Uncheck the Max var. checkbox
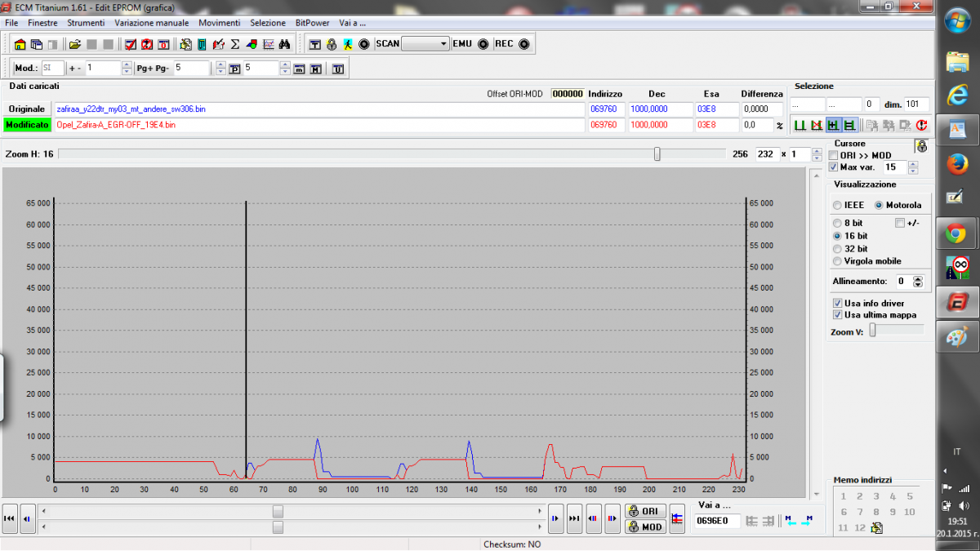This screenshot has height=551, width=980. click(x=833, y=167)
